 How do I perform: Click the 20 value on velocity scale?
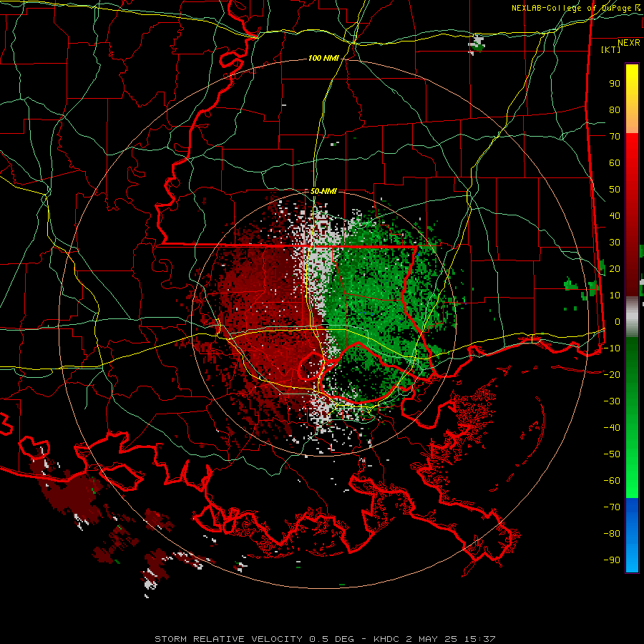(615, 268)
